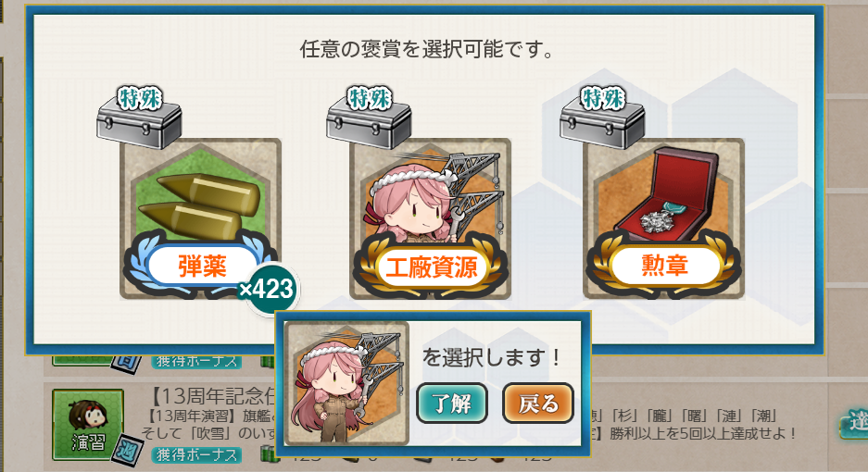
Task: Confirm selection with the 了解 button
Action: click(x=452, y=404)
